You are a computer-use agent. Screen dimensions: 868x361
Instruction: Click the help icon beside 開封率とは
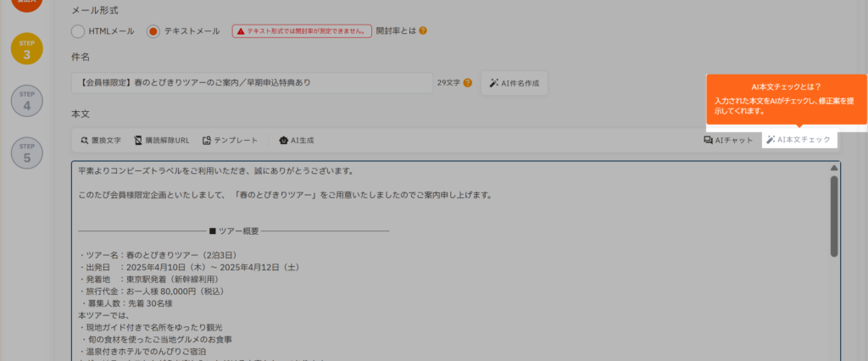pos(423,31)
